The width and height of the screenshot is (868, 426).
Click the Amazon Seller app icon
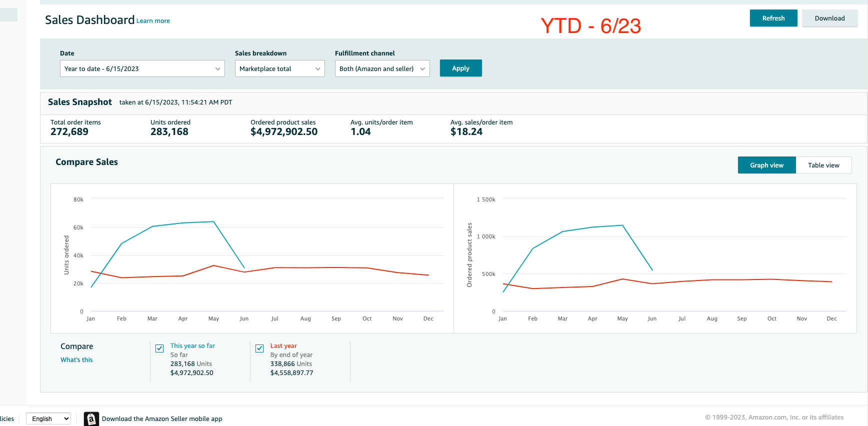tap(91, 418)
